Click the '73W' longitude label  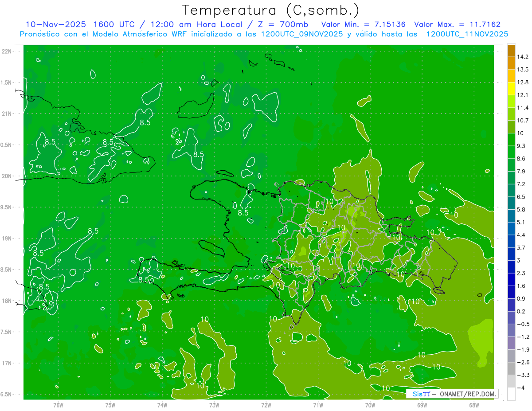pyautogui.click(x=214, y=405)
